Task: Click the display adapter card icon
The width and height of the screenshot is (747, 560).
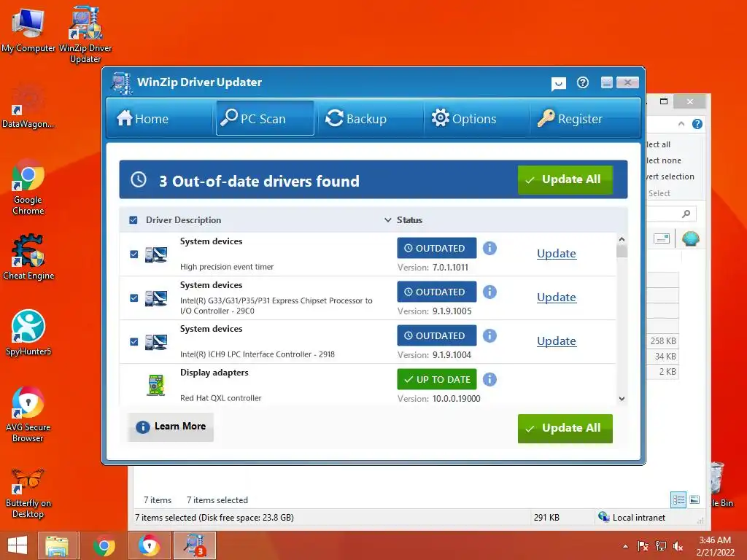Action: tap(155, 385)
